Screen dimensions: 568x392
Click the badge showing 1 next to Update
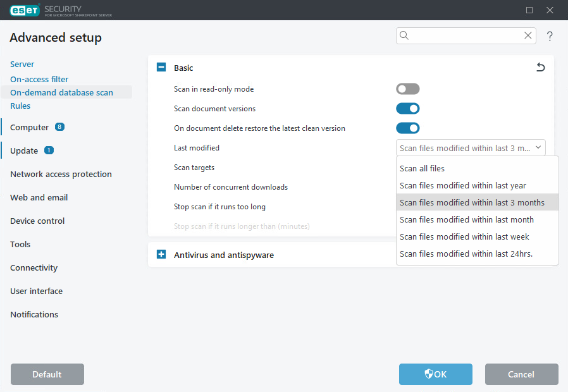[x=49, y=150]
